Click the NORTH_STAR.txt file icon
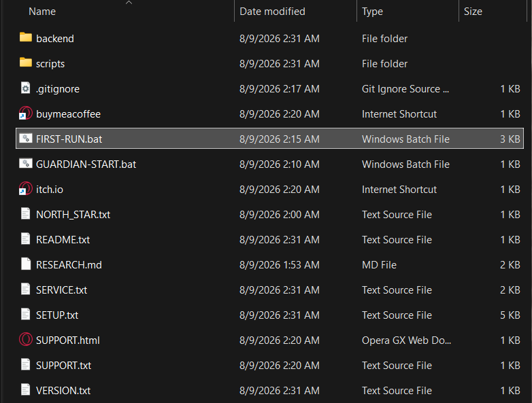 (x=25, y=214)
